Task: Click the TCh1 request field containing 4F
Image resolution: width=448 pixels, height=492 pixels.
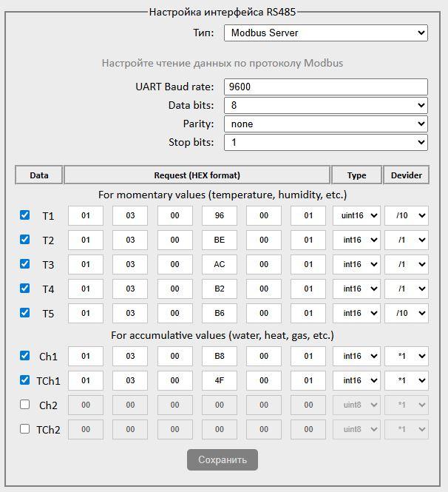Action: click(220, 380)
